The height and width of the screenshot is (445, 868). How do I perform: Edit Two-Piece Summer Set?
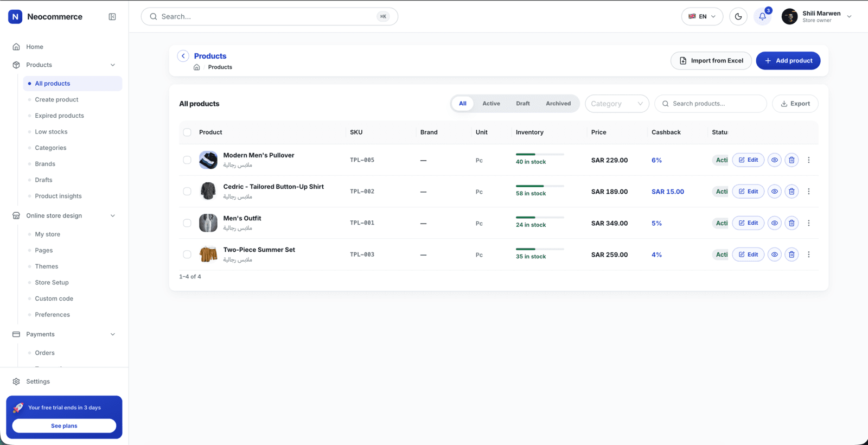point(748,255)
